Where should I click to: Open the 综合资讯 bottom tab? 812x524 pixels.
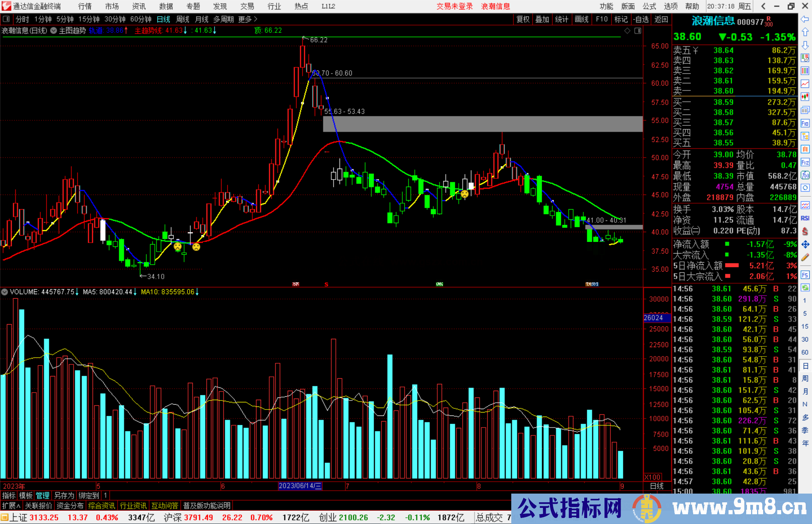[x=101, y=506]
